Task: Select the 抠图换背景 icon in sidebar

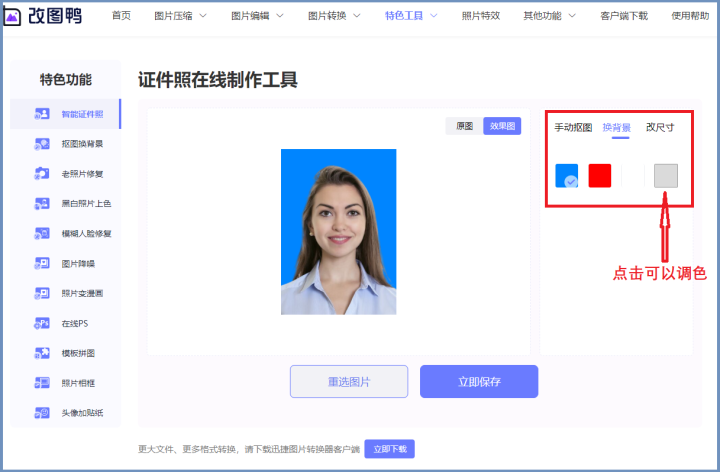Action: 42,144
